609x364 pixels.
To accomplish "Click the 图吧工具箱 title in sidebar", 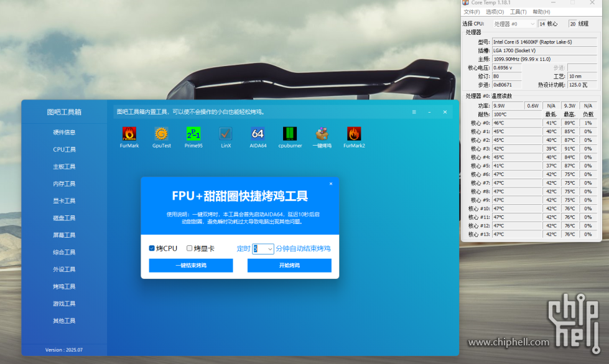I will pos(64,112).
